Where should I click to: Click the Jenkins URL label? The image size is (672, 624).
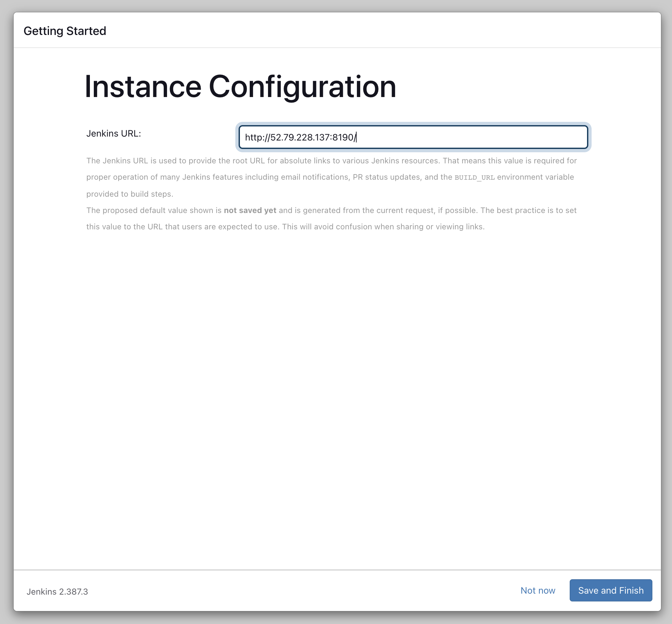point(113,133)
